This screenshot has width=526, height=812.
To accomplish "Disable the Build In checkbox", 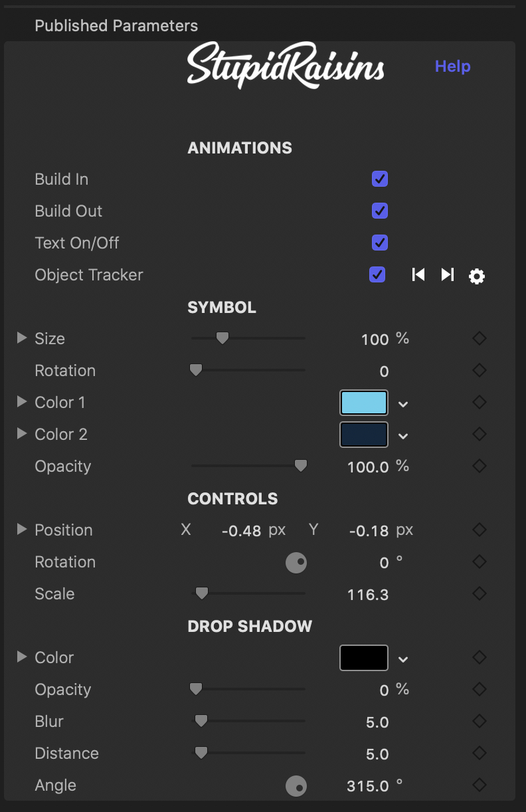I will 379,179.
